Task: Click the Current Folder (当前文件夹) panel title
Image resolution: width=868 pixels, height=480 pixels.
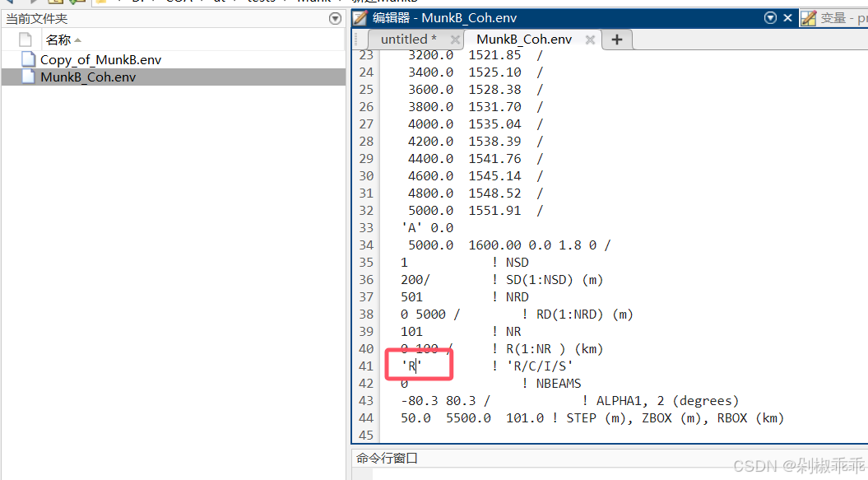Action: 36,19
